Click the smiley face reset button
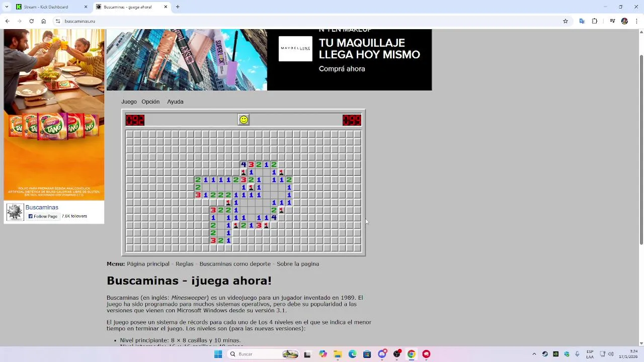Image resolution: width=644 pixels, height=362 pixels. [244, 120]
